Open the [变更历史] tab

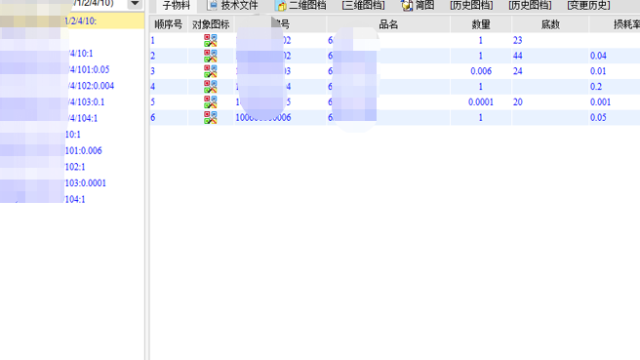point(589,5)
